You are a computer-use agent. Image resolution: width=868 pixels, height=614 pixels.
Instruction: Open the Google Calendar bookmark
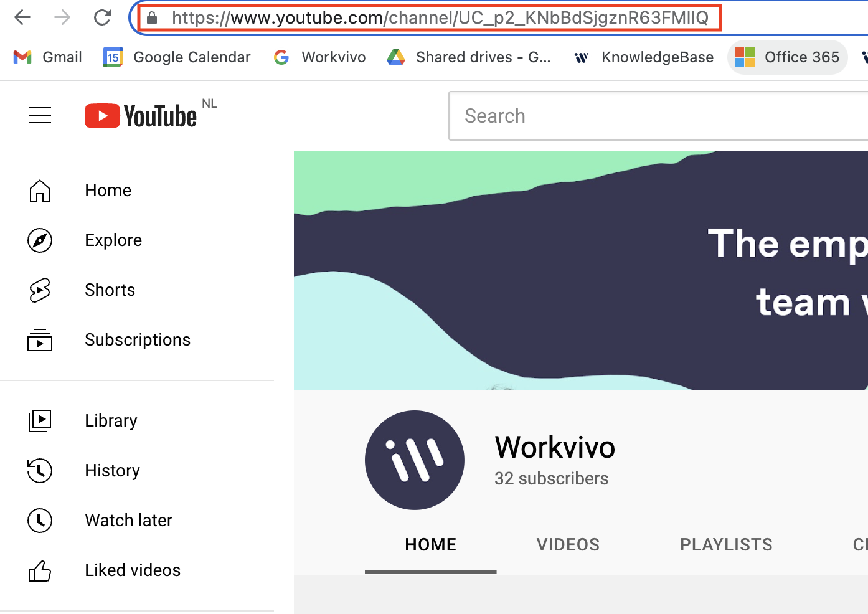[177, 57]
